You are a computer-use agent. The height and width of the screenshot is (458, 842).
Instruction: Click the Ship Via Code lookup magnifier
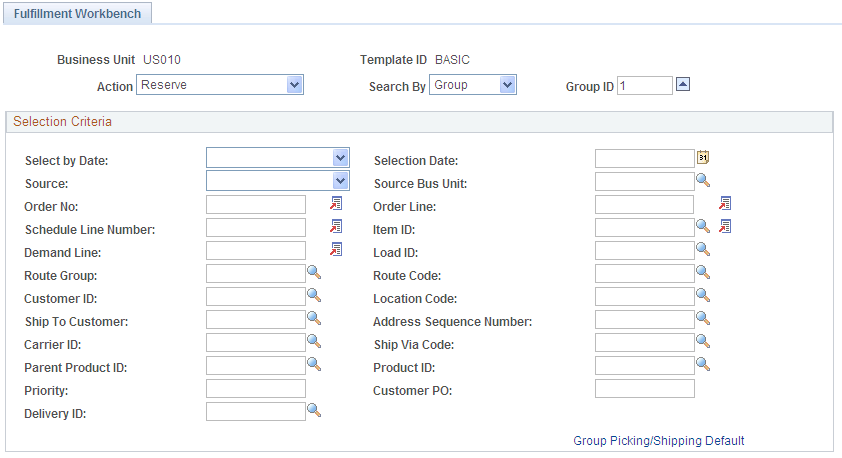pyautogui.click(x=703, y=341)
